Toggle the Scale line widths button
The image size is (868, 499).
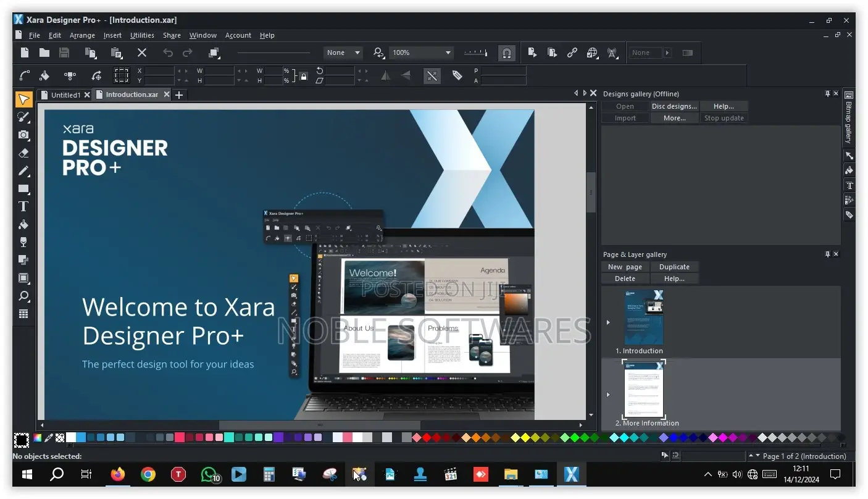coord(432,75)
